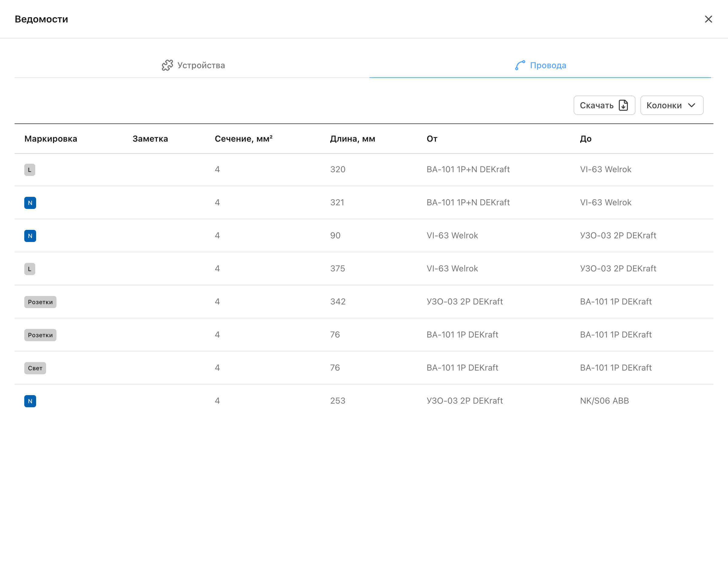
Task: Click the Ведомости dialog title
Action: coord(42,19)
